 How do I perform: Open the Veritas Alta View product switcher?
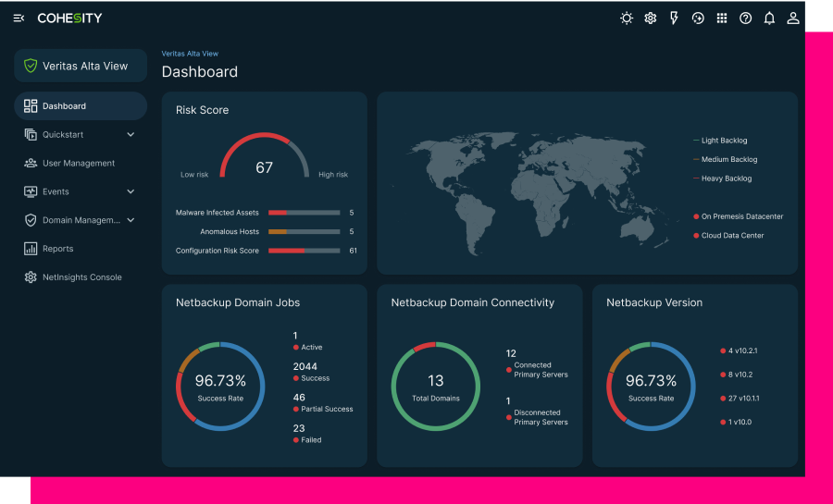coord(81,67)
